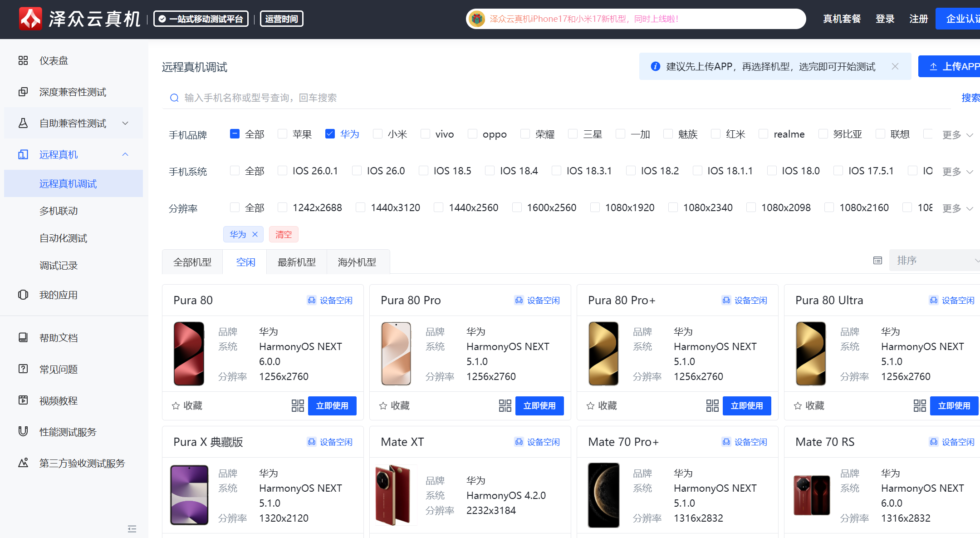Click the QR code icon on Pura 80 card
Screen dimensions: 980x538
pyautogui.click(x=298, y=405)
